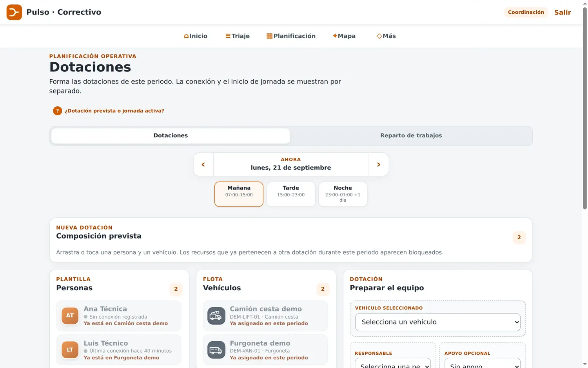The width and height of the screenshot is (588, 368).
Task: Open Planificación in the navigation bar
Action: [291, 36]
